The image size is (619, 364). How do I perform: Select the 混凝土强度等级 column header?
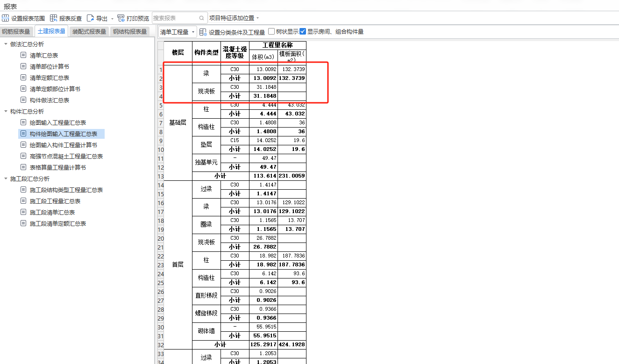pos(235,52)
